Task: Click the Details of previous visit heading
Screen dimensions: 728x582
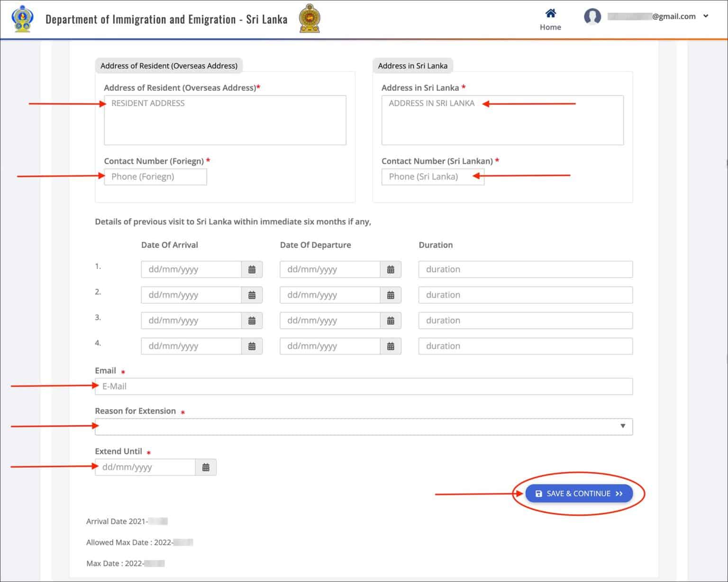Action: (233, 222)
